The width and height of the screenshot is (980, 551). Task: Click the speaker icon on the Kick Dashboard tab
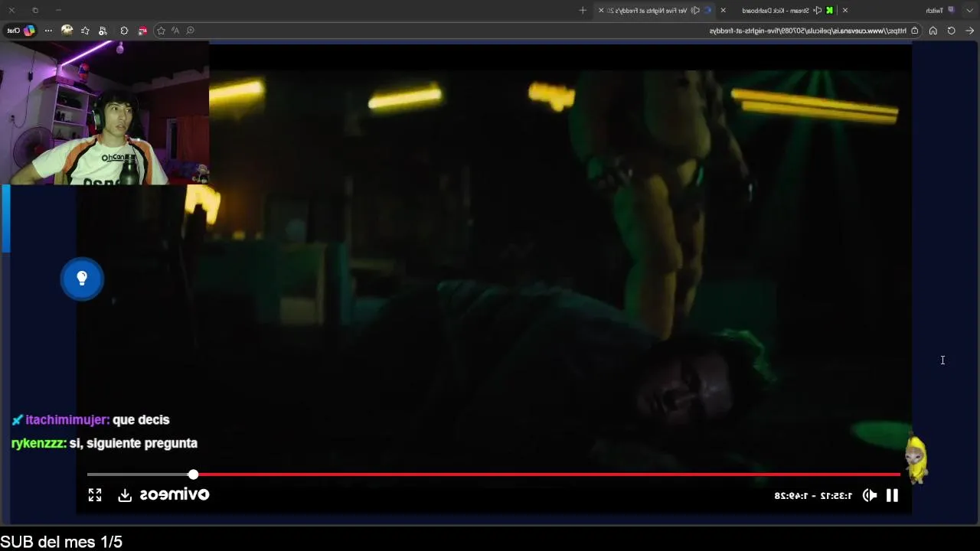coord(818,10)
